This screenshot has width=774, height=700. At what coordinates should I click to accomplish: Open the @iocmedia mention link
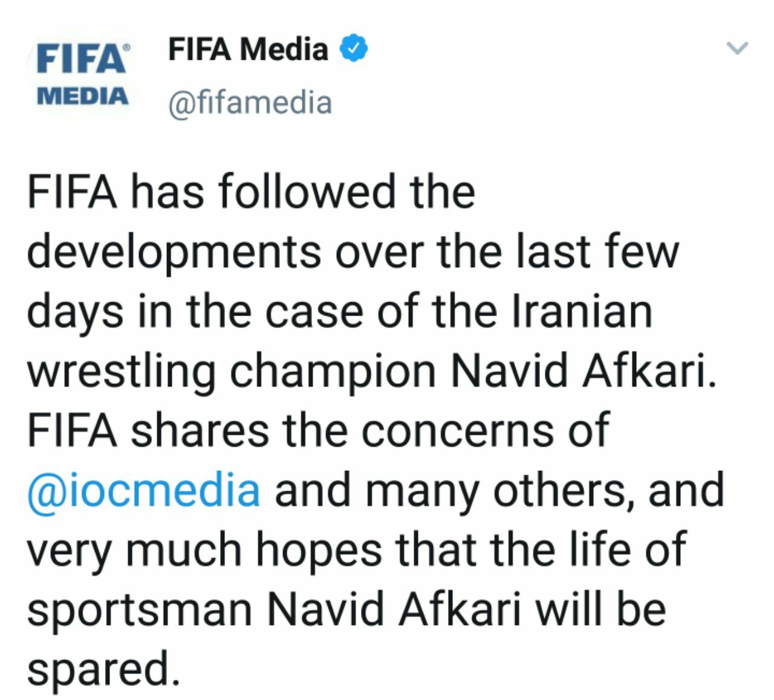(144, 490)
